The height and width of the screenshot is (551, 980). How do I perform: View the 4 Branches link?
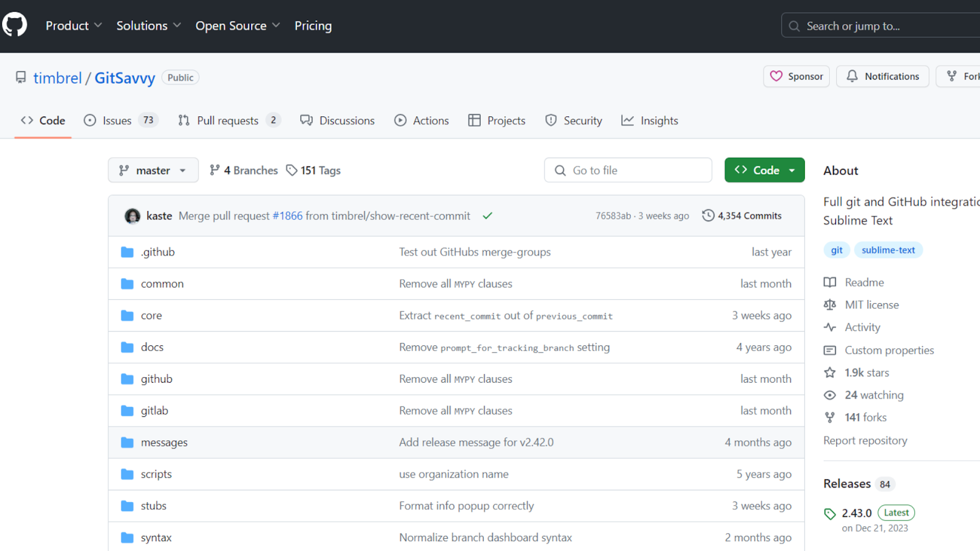point(244,170)
